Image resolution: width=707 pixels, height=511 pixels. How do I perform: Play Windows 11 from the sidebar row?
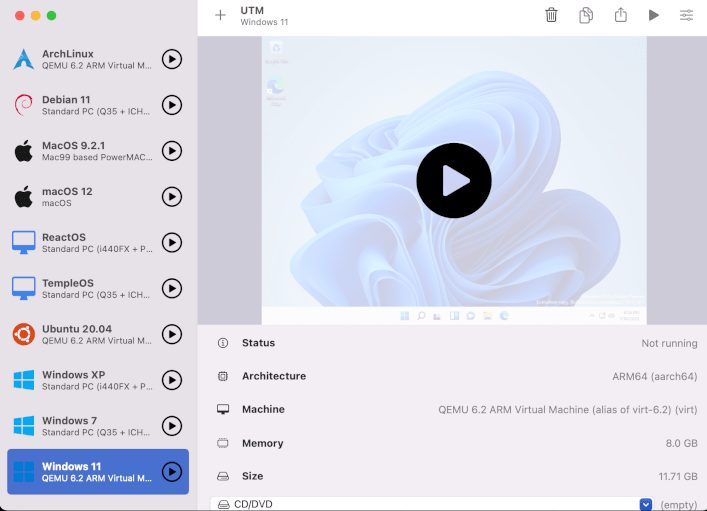tap(172, 472)
